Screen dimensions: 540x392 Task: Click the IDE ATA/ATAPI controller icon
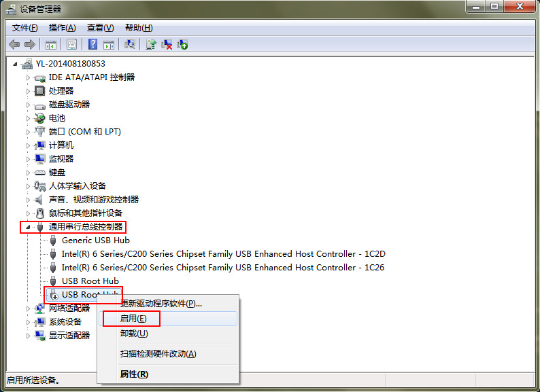[x=40, y=77]
